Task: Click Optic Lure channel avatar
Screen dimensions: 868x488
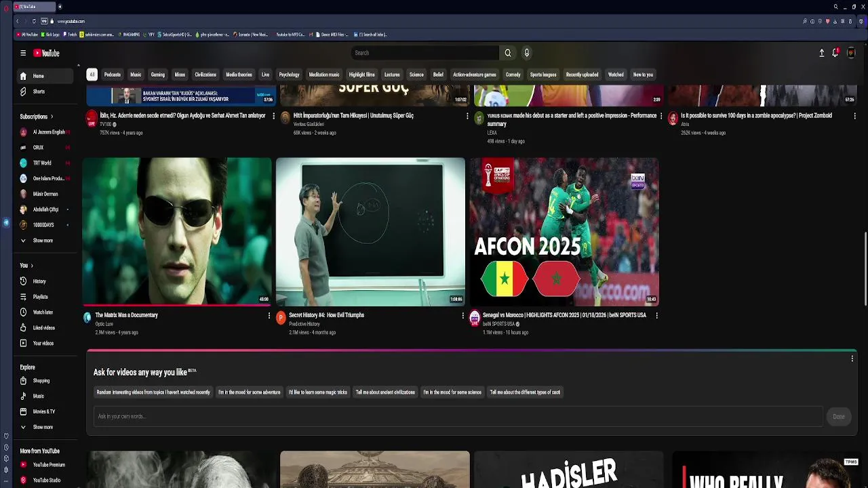Action: tap(87, 317)
